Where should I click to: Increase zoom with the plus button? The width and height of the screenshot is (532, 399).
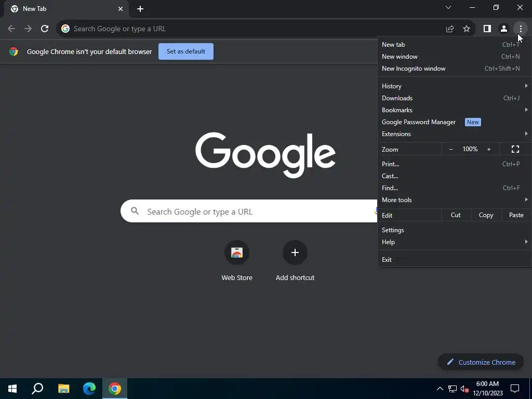pos(489,149)
